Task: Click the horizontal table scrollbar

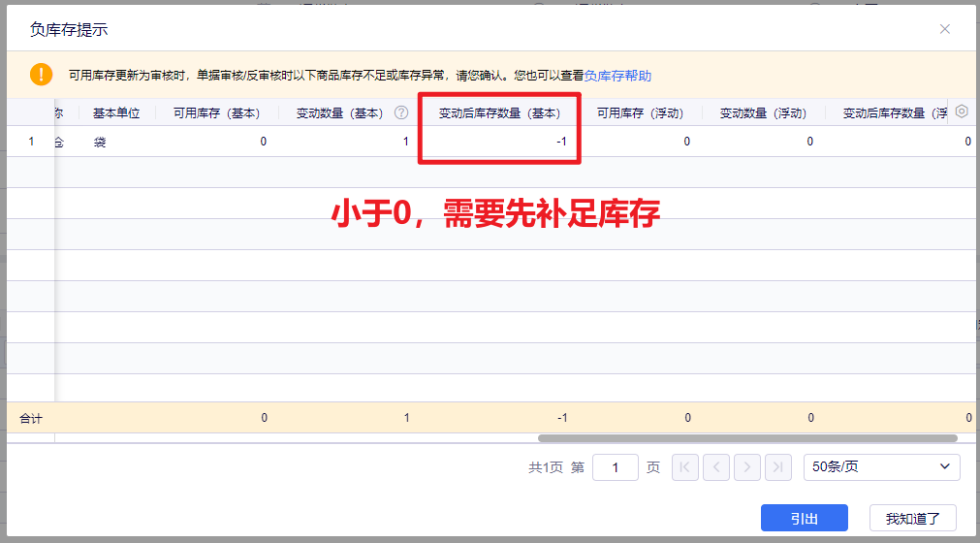Action: click(746, 438)
